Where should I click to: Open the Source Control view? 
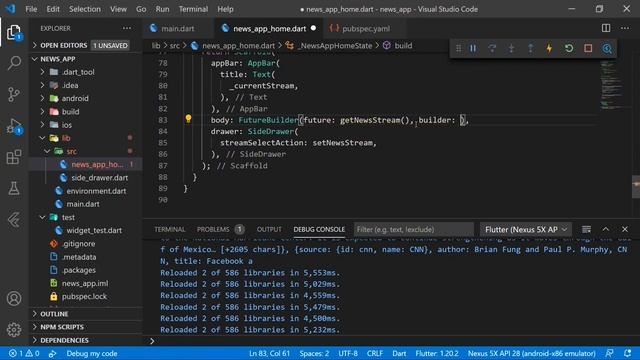[x=14, y=94]
